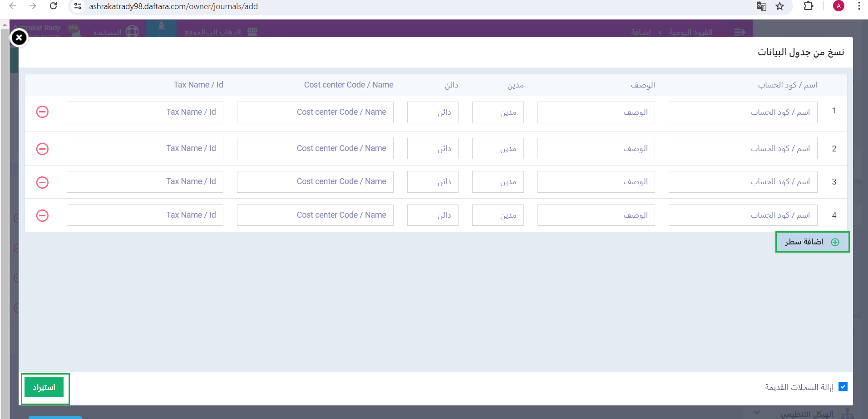Bookmark this page with star icon
This screenshot has height=419, width=868.
point(779,6)
